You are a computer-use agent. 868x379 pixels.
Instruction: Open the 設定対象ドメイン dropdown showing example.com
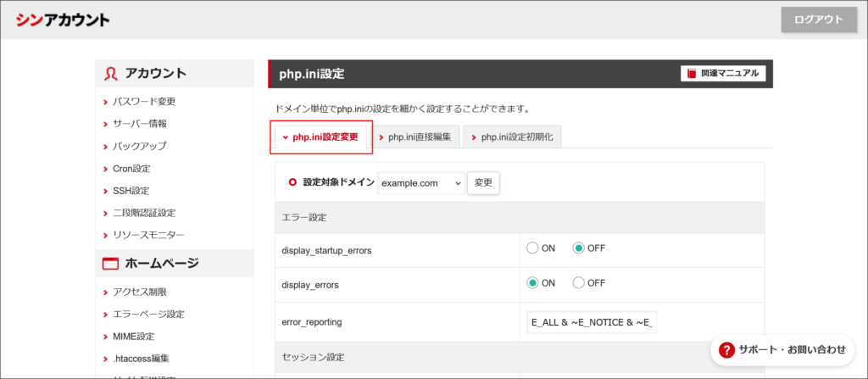point(421,183)
